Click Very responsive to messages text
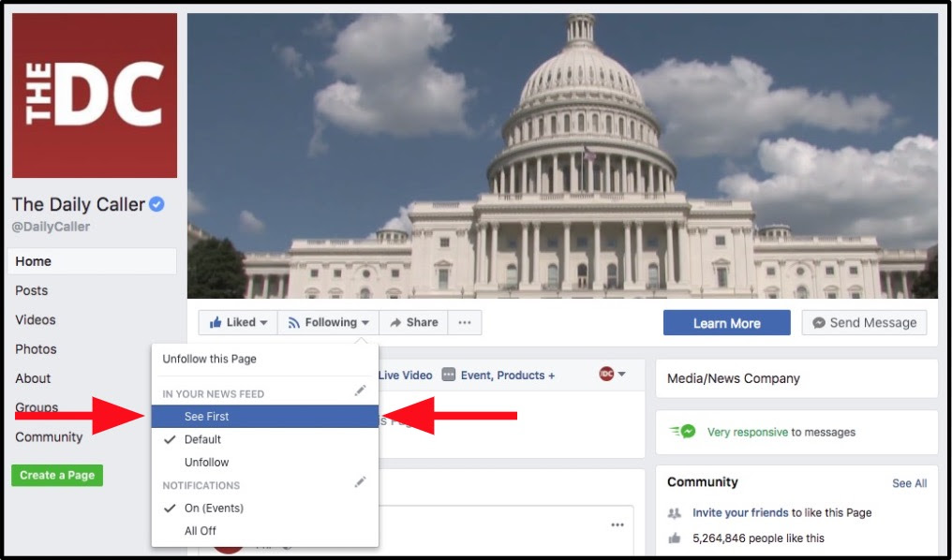 (x=781, y=432)
